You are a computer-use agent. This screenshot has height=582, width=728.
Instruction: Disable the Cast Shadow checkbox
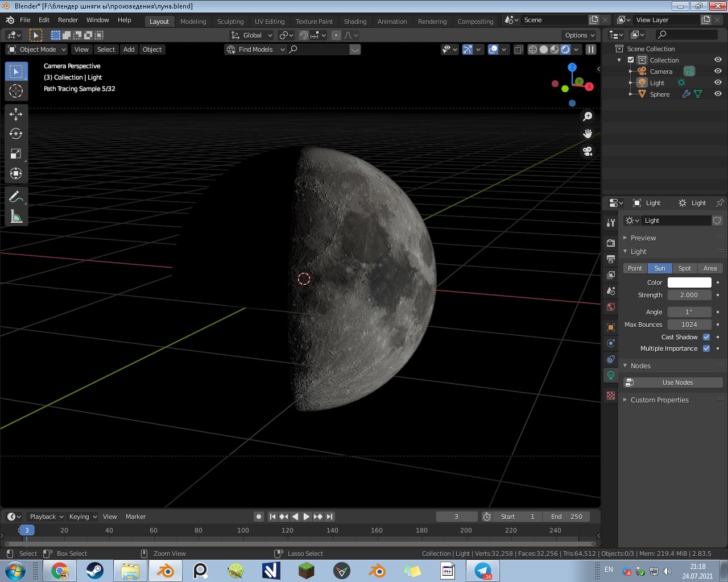pyautogui.click(x=706, y=337)
